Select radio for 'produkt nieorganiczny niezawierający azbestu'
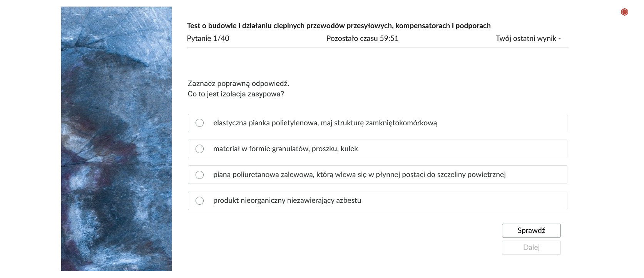644x278 pixels. (x=199, y=200)
